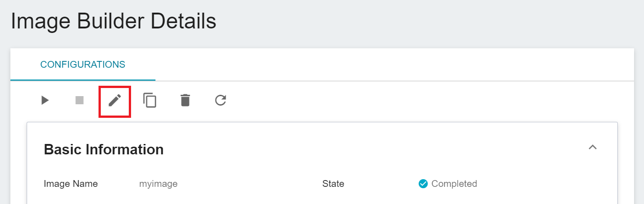Stop the image build using the square icon
The image size is (644, 204).
pyautogui.click(x=80, y=100)
